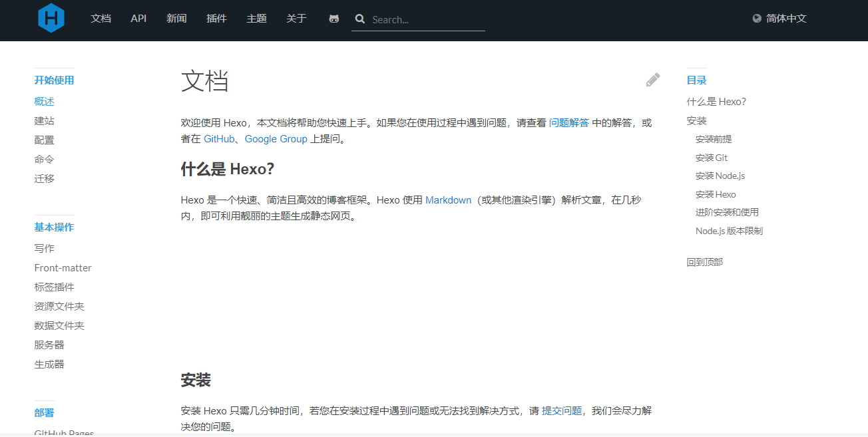Click the 基本操作 sidebar section title
Screen dimensions: 868x437
click(x=55, y=227)
